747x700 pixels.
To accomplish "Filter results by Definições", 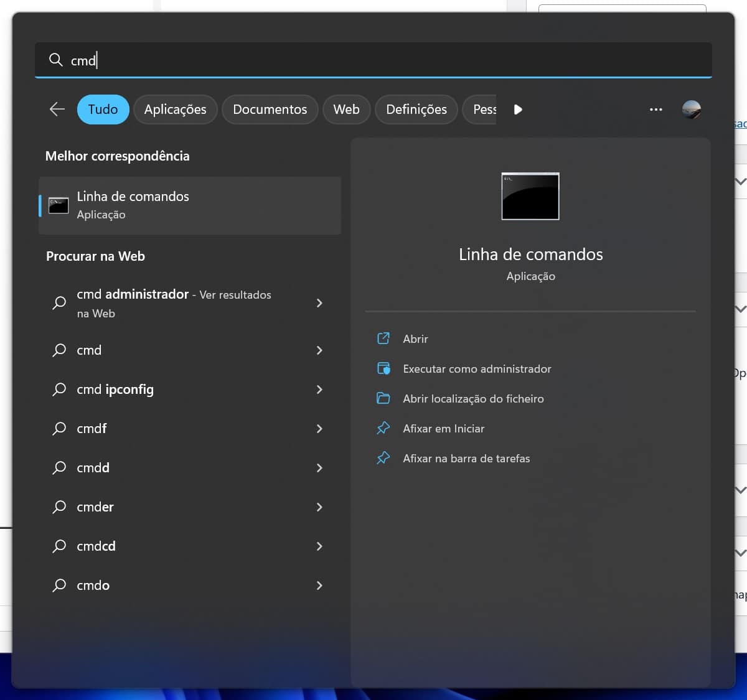I will (x=416, y=110).
